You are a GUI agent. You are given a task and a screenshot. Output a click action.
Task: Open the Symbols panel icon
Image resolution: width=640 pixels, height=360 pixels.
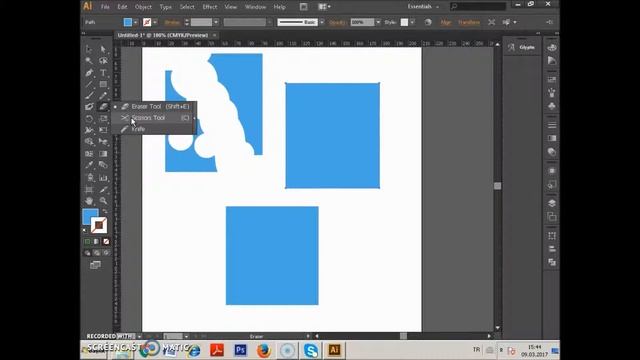click(552, 106)
